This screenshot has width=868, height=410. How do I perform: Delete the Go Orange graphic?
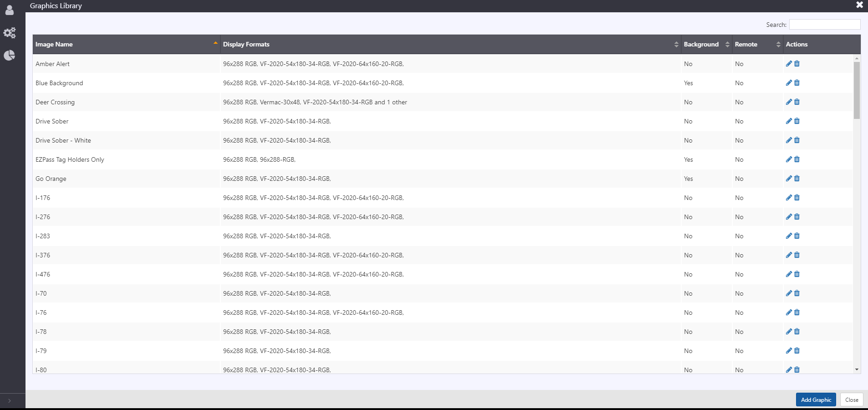(x=797, y=179)
